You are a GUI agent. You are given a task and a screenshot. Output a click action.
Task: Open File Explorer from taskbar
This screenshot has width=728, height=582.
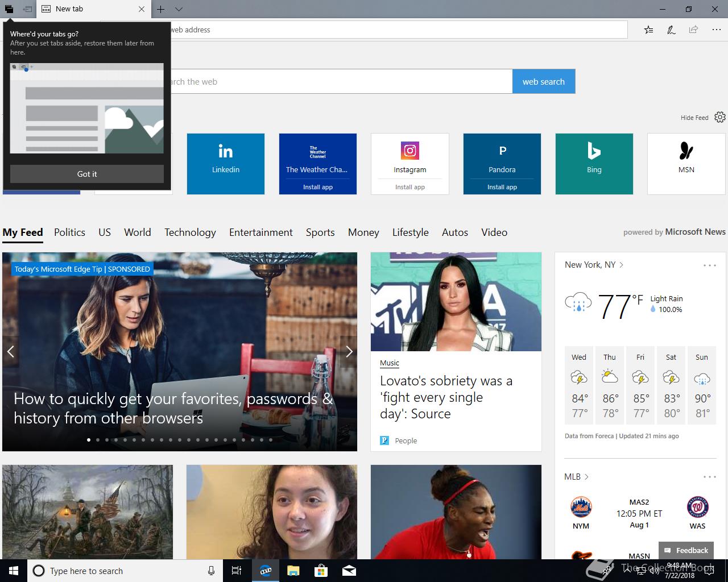pyautogui.click(x=293, y=571)
